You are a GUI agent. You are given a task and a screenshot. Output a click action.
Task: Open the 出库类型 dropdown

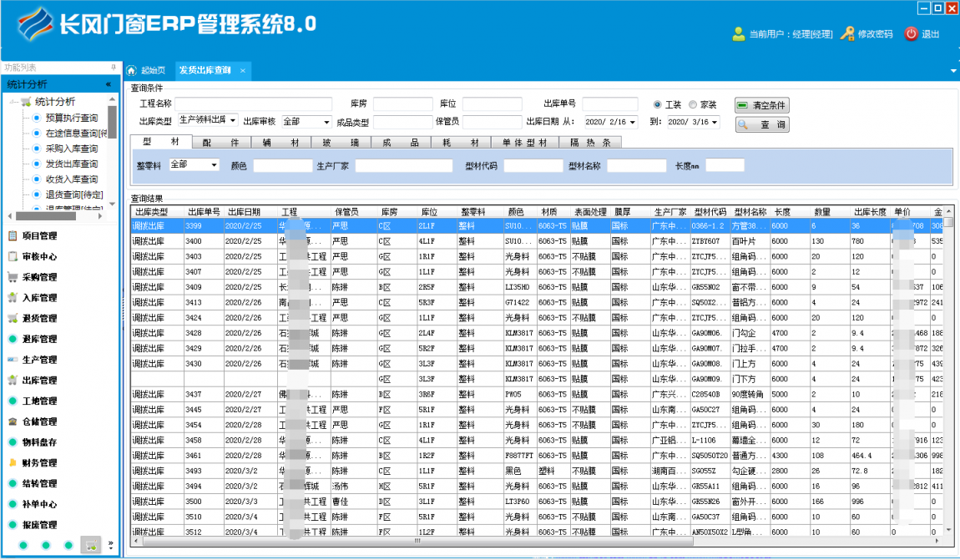233,121
